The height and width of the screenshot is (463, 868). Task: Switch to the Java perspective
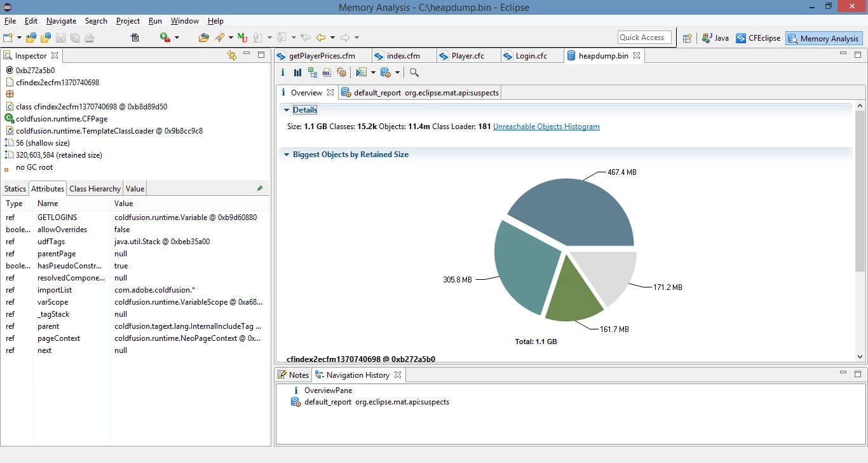coord(715,38)
